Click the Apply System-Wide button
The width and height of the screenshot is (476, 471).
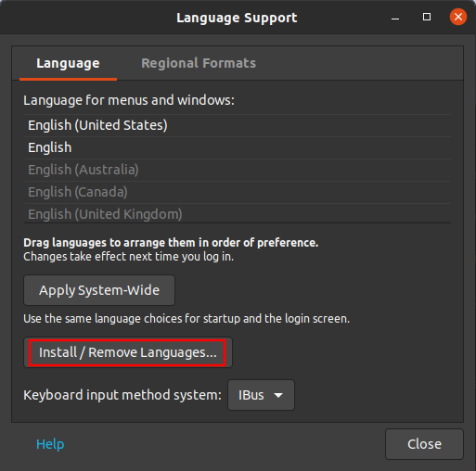point(99,290)
